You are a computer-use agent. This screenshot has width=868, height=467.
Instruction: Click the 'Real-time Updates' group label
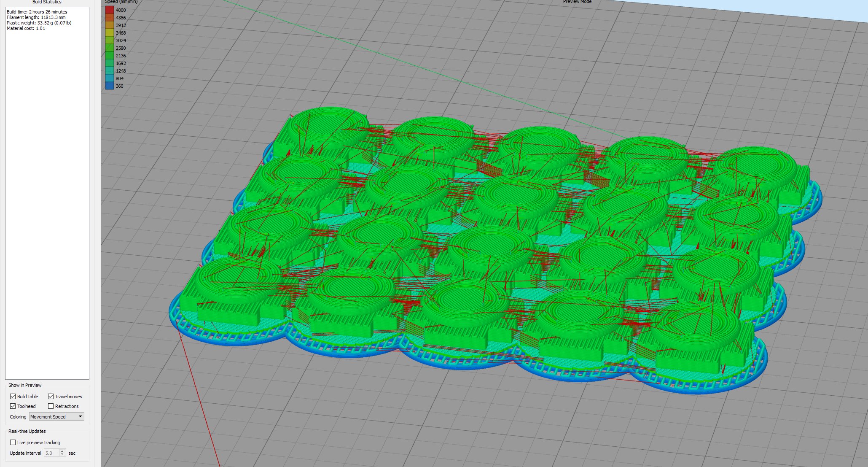[x=27, y=431]
